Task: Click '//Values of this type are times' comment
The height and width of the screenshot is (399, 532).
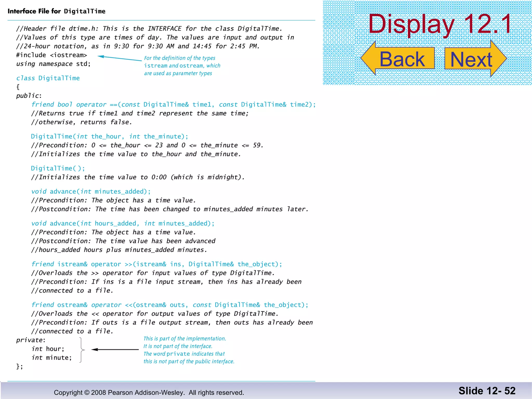Action: pyautogui.click(x=155, y=37)
